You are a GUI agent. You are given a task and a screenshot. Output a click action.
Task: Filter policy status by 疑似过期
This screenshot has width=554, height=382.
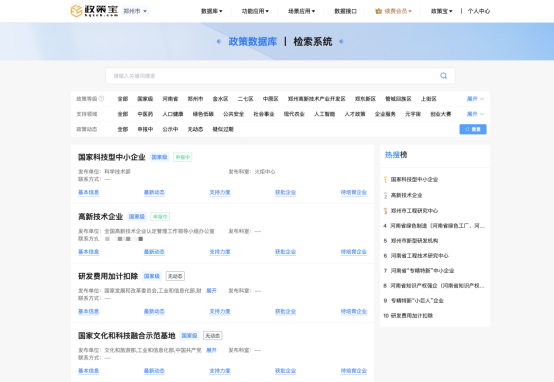pos(223,129)
